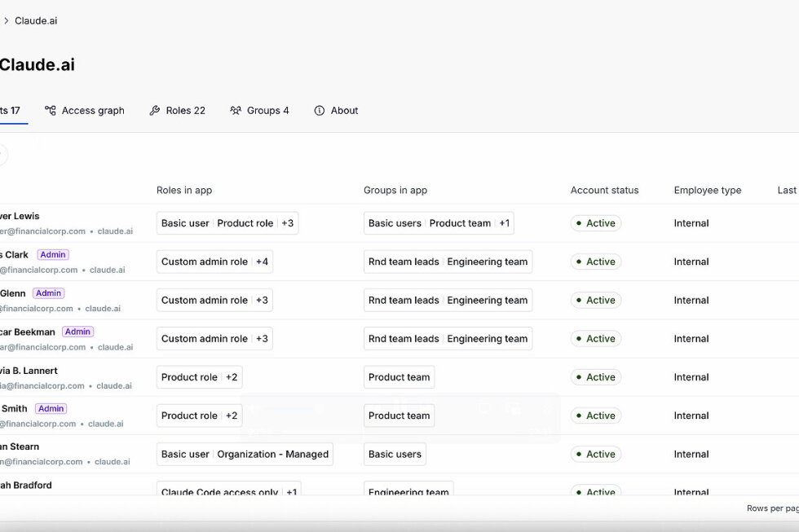799x532 pixels.
Task: Click Rnd team leads in Clark row
Action: tap(404, 262)
